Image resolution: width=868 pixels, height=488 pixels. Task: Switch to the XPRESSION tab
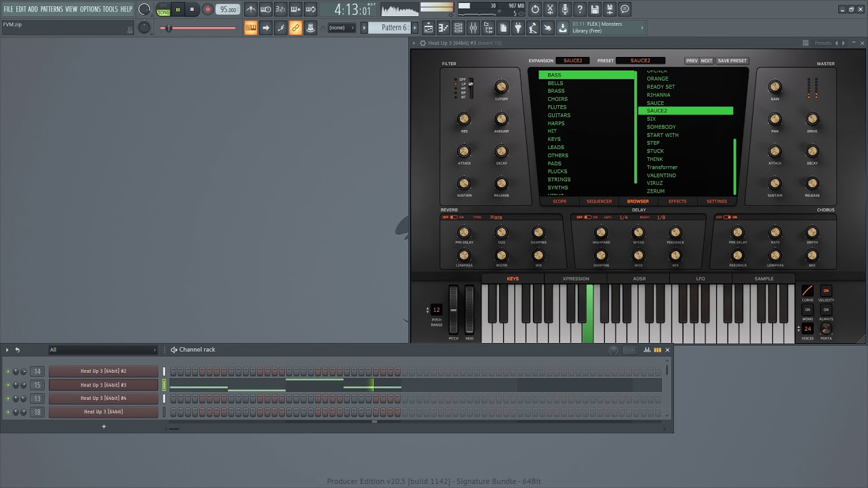tap(576, 279)
